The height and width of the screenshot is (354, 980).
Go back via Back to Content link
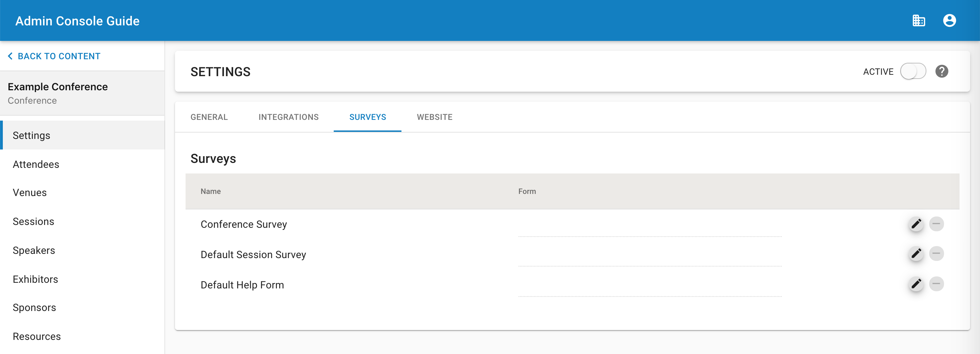pyautogui.click(x=54, y=56)
